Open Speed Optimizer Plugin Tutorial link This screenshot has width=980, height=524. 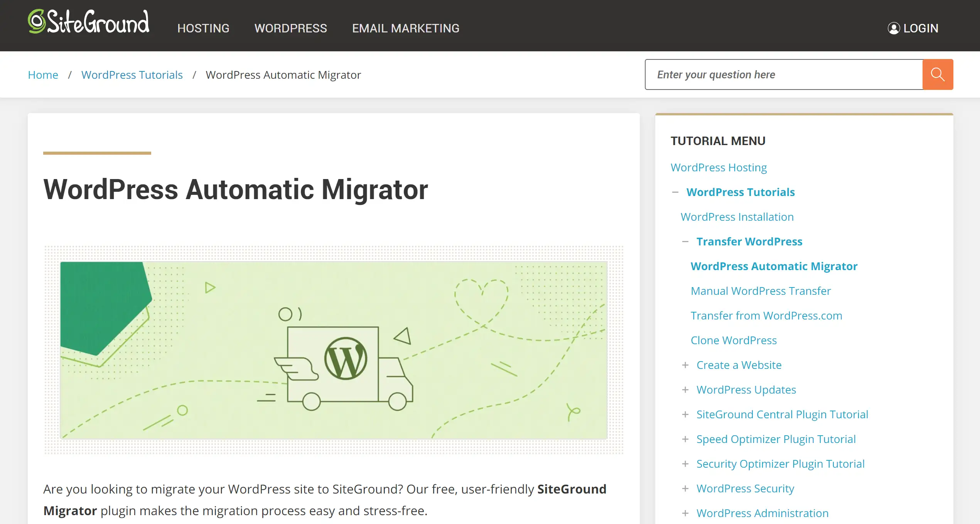coord(776,439)
